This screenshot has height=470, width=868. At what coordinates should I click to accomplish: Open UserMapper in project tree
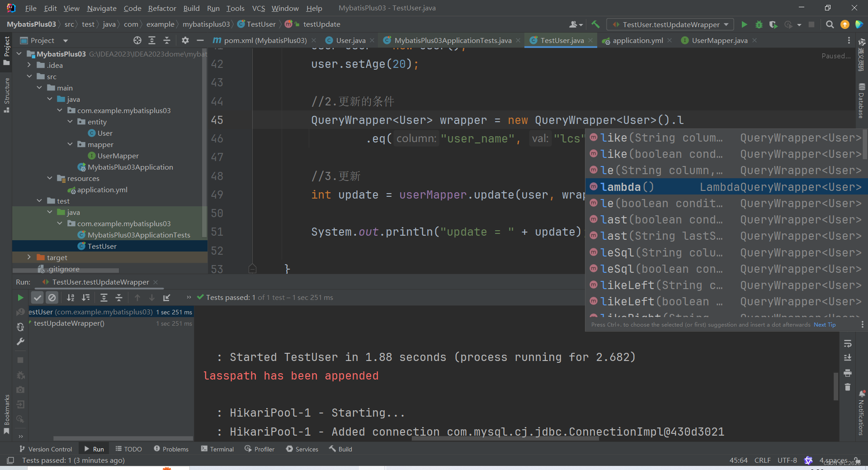click(118, 156)
